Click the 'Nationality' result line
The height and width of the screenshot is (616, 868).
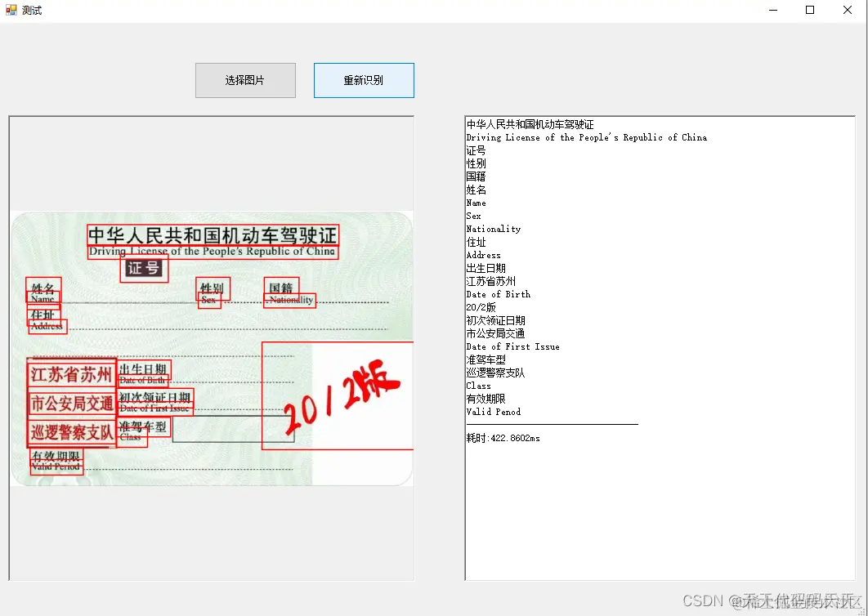pyautogui.click(x=493, y=229)
